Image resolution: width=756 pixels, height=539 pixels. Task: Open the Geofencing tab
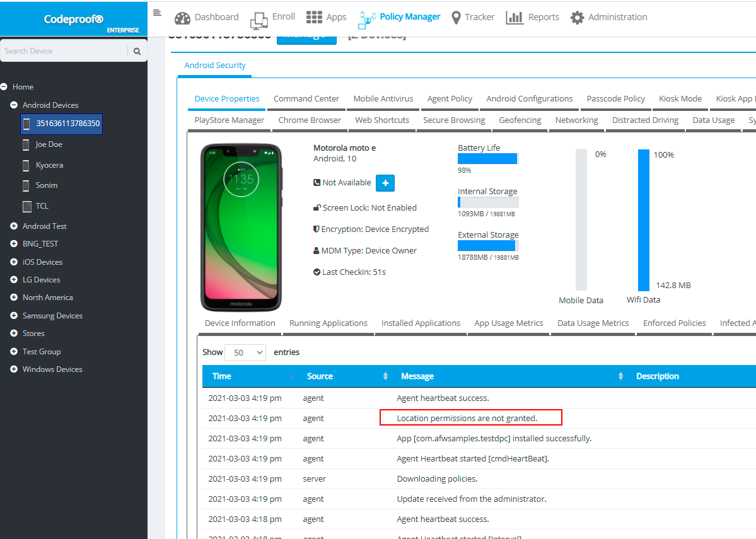pyautogui.click(x=520, y=120)
